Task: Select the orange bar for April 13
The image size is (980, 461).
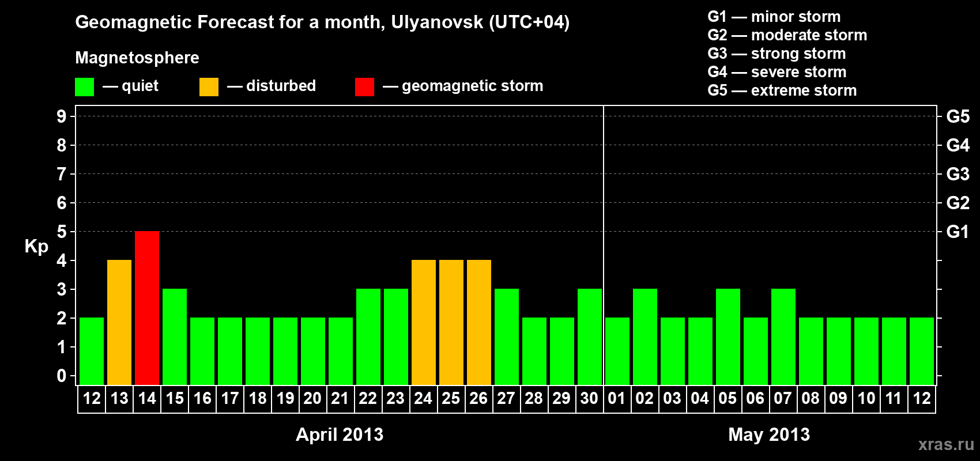Action: click(x=119, y=322)
